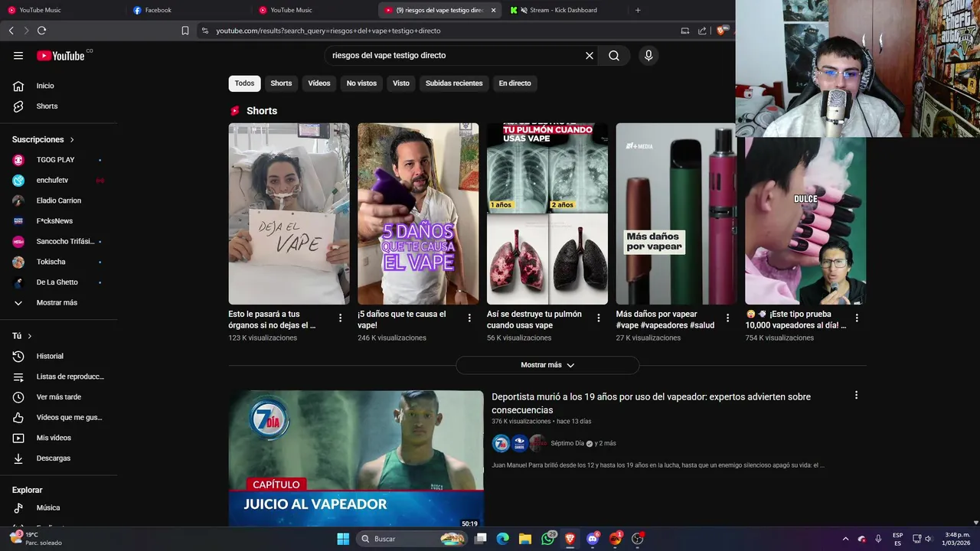Viewport: 980px width, 551px height.
Task: Select the Todos filter chip
Action: click(244, 83)
